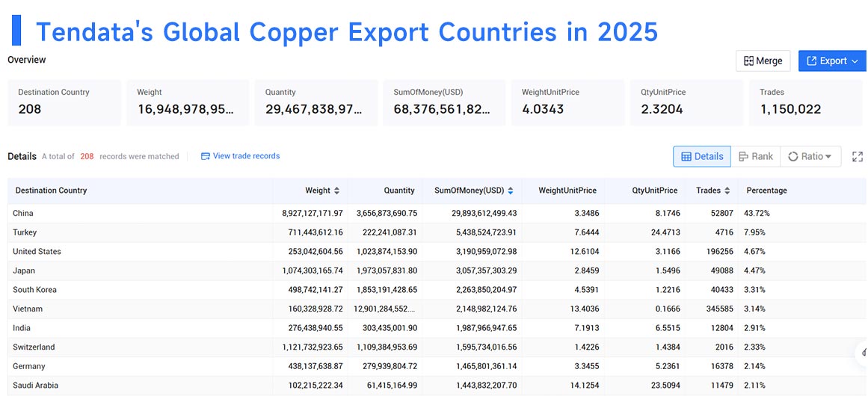Screen dimensions: 868x396
Task: Select the Japan row
Action: pos(437,270)
